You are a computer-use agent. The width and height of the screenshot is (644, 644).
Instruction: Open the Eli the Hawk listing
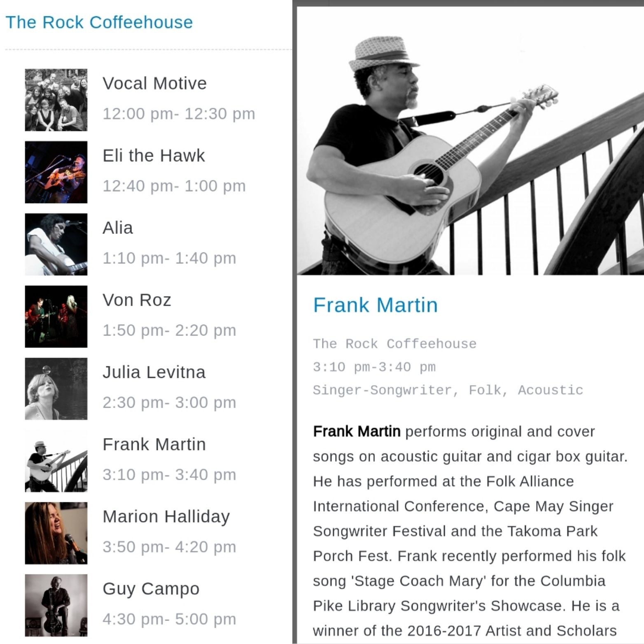click(x=154, y=156)
